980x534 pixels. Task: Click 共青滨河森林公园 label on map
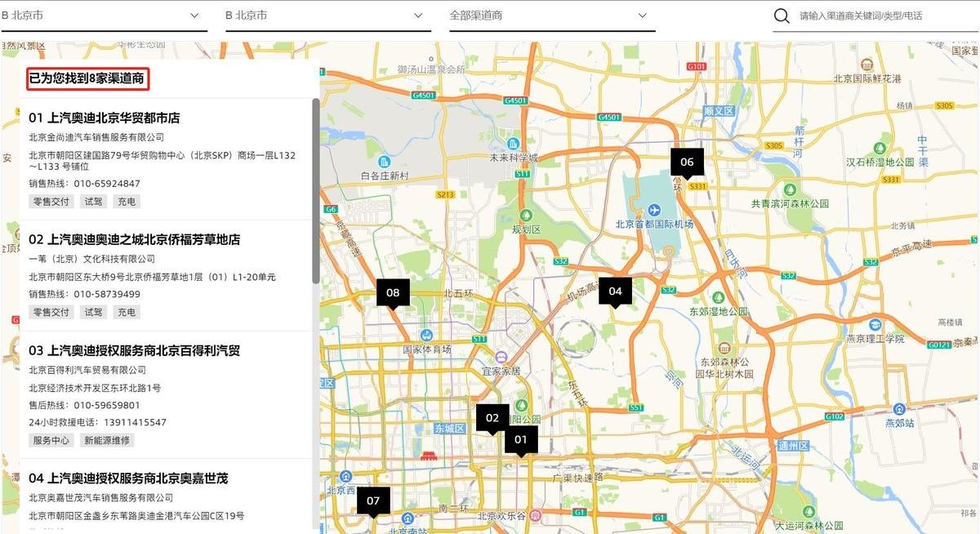coord(790,203)
